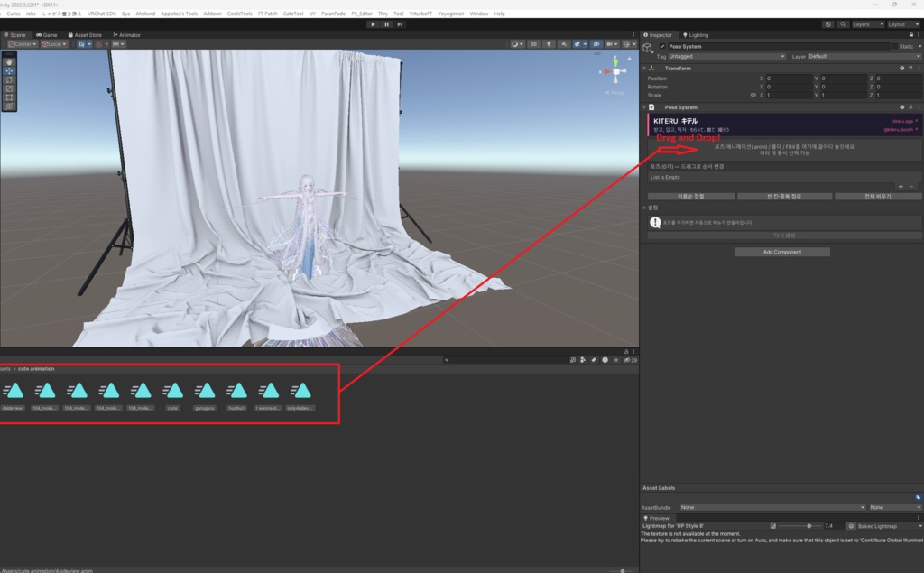Open Pose System component options menu
This screenshot has width=924, height=573.
tap(919, 107)
